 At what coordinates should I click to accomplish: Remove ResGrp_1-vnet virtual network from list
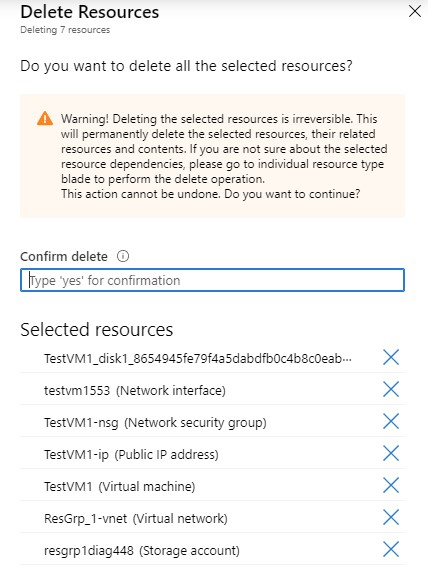click(x=391, y=518)
